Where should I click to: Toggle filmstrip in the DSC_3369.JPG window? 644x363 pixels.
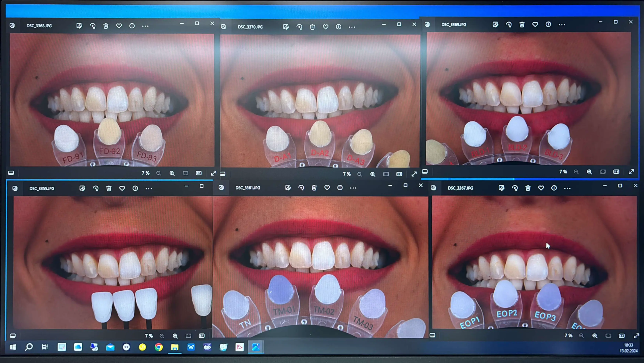click(425, 172)
